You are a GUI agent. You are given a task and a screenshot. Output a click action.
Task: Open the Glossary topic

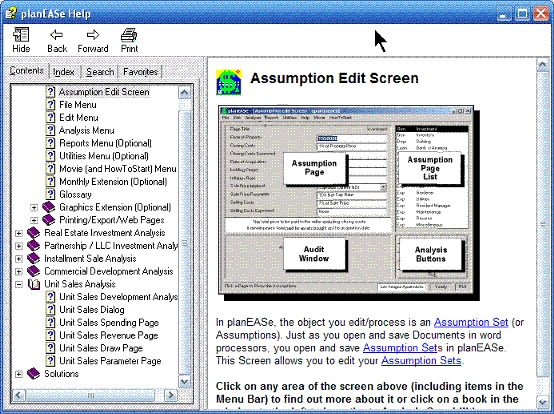click(75, 194)
